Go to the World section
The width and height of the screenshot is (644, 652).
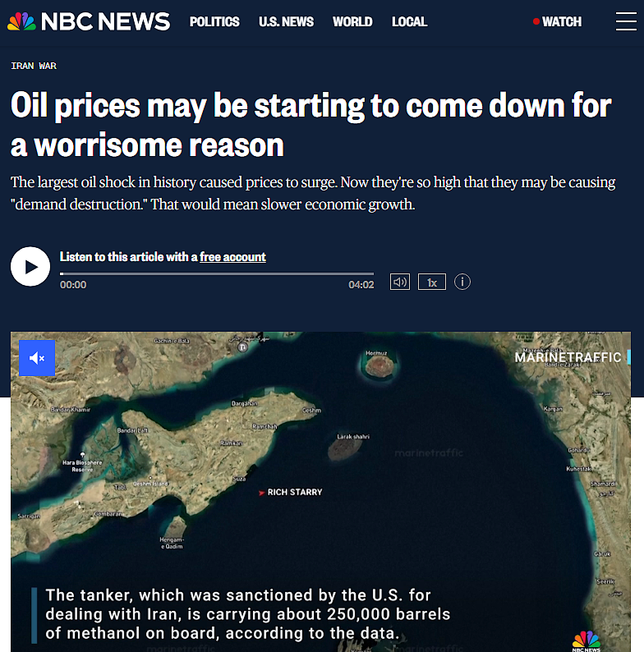(352, 21)
